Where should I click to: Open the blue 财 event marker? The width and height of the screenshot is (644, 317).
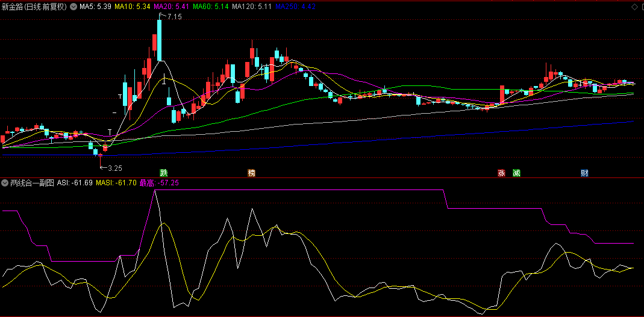584,173
